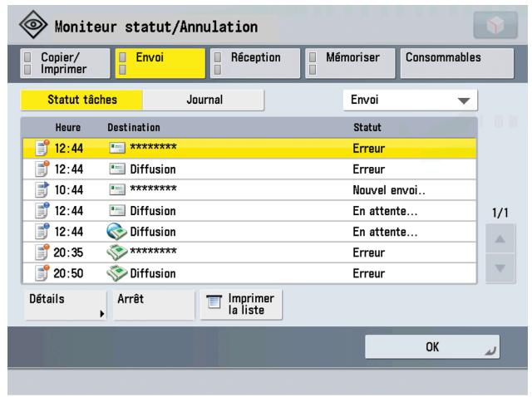The height and width of the screenshot is (397, 532).
Task: Click job icon of 20:35 row
Action: coord(42,252)
